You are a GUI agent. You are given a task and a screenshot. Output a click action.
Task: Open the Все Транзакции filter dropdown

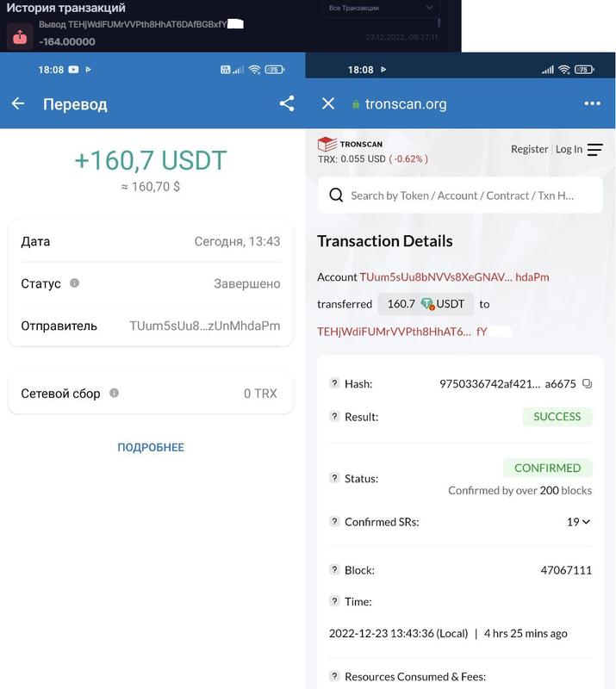pos(381,8)
